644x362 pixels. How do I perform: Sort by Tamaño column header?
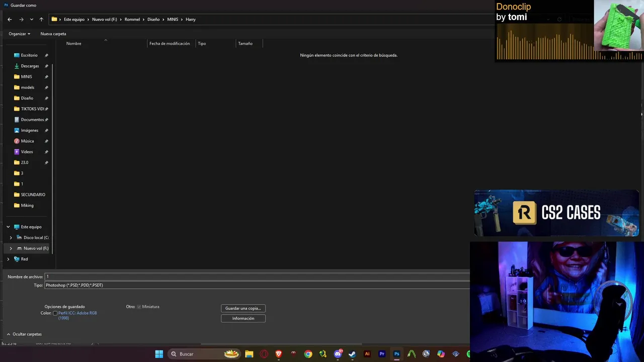(245, 43)
